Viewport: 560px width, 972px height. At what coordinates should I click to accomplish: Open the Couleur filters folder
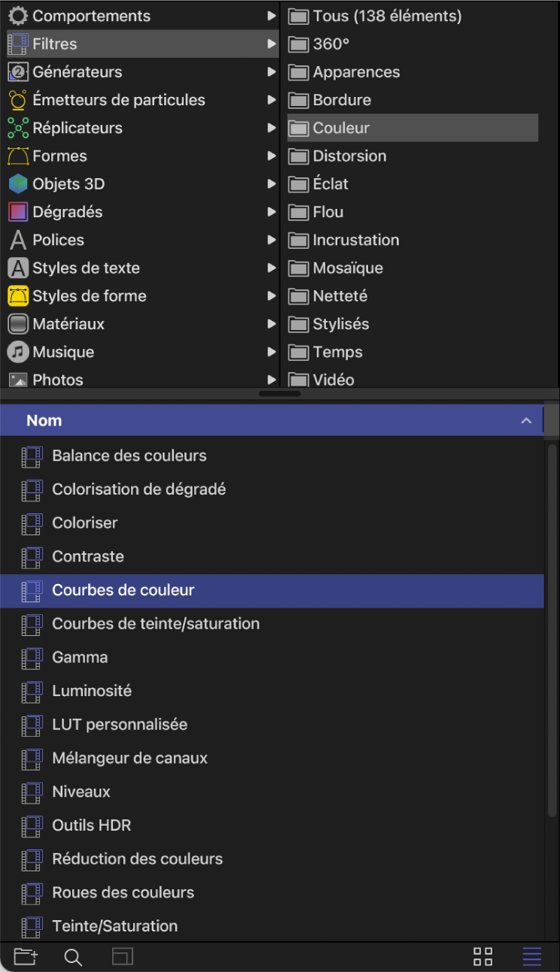point(342,128)
